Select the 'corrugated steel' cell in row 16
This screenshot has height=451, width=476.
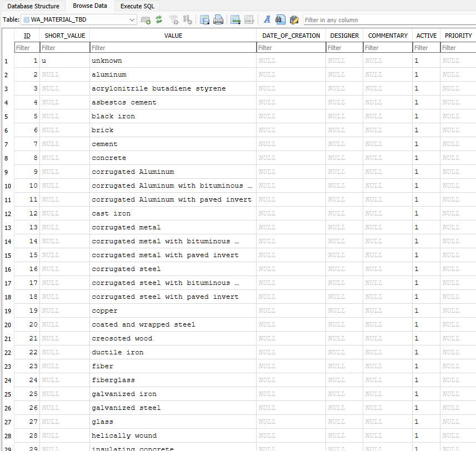point(173,269)
